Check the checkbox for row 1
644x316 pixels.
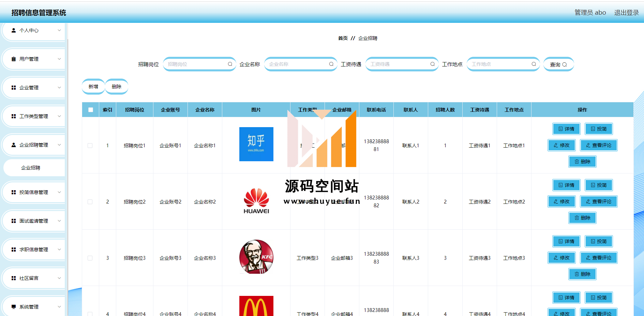tap(90, 146)
